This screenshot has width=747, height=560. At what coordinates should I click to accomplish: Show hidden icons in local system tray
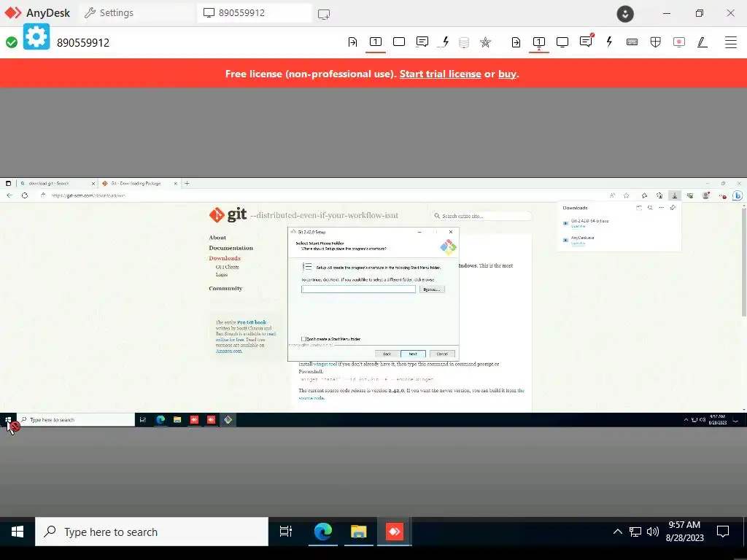(x=617, y=532)
